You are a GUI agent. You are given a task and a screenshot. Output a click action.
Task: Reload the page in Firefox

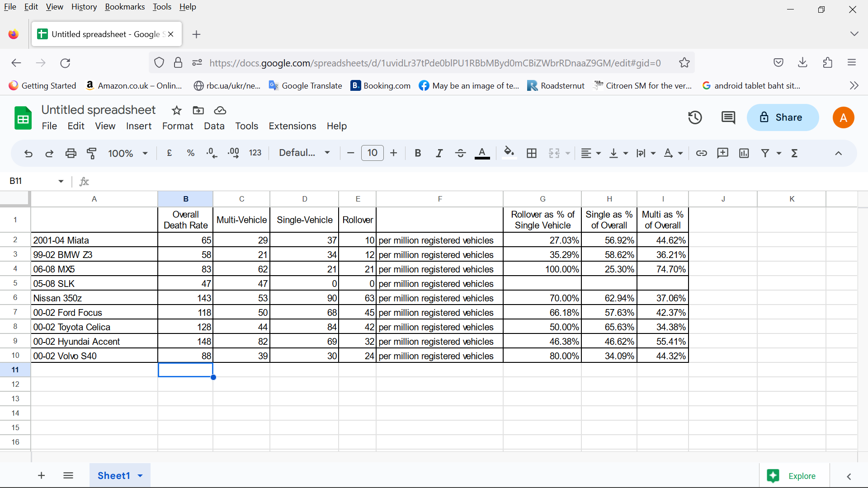65,63
